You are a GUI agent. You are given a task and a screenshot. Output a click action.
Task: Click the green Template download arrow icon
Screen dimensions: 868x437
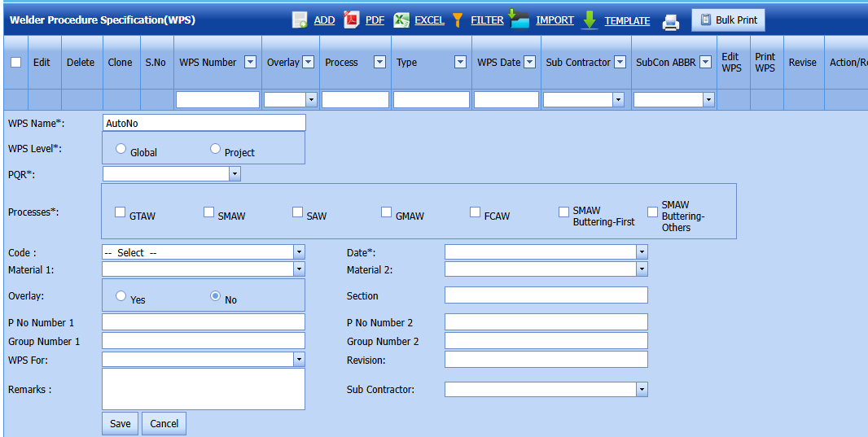(x=590, y=20)
